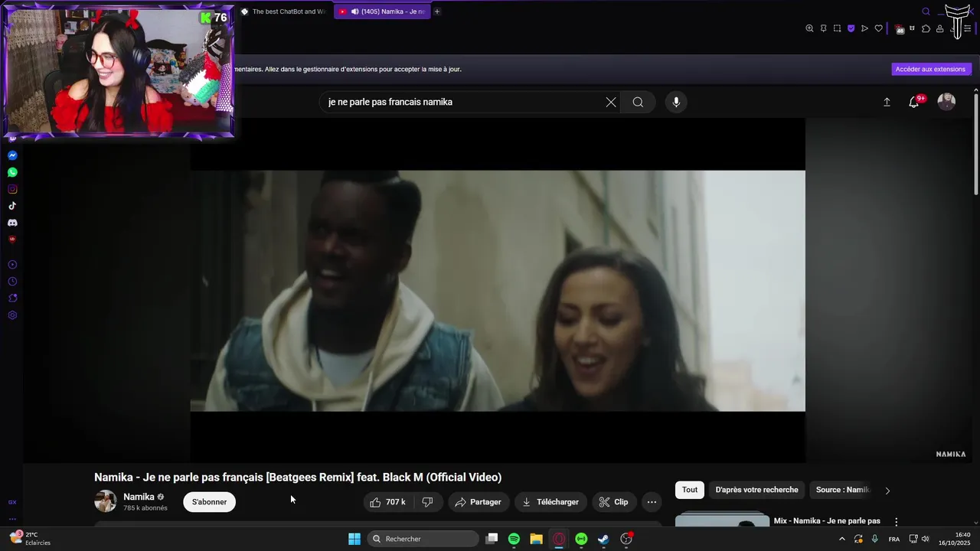Click the video player to pause playback
The width and height of the screenshot is (980, 551).
pos(498,291)
